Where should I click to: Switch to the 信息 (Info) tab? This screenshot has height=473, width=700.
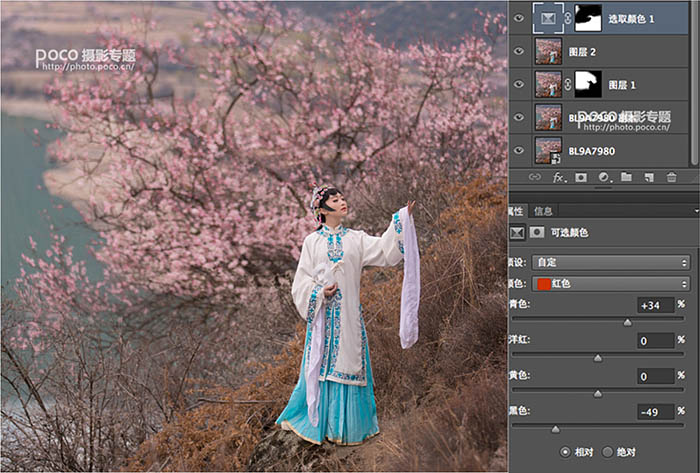click(x=543, y=211)
